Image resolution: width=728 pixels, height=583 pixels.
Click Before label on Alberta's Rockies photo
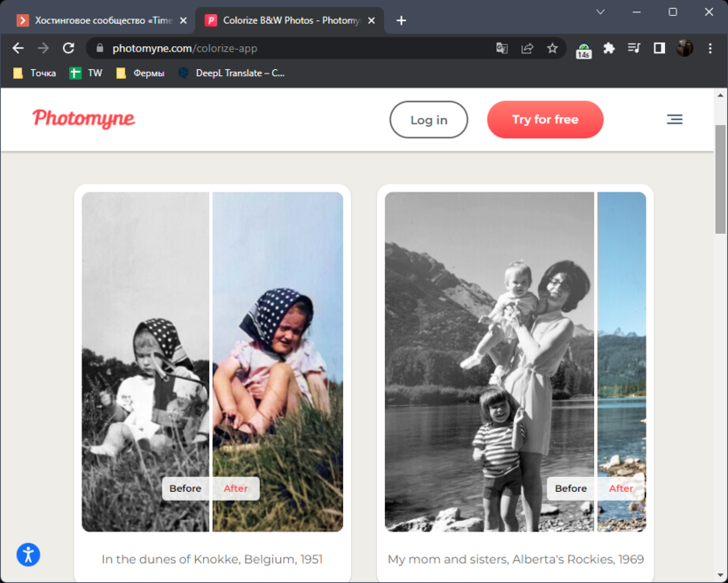570,488
